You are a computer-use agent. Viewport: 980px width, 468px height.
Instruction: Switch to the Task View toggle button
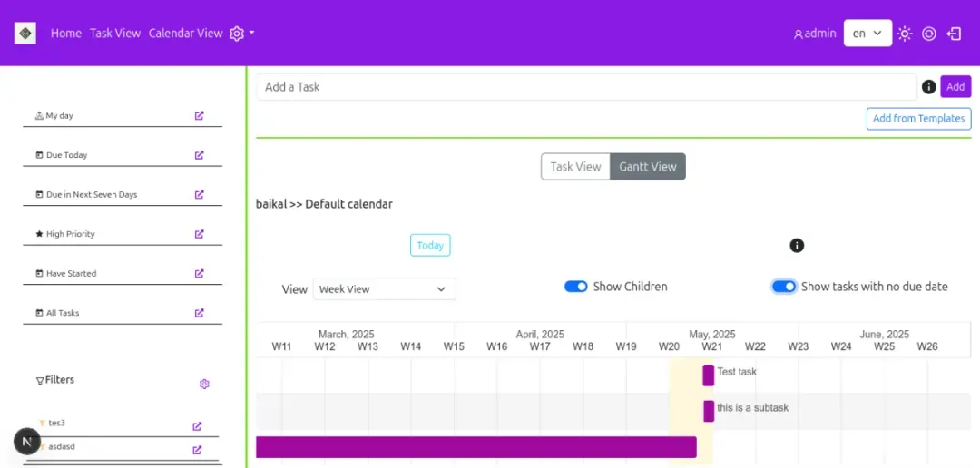575,167
